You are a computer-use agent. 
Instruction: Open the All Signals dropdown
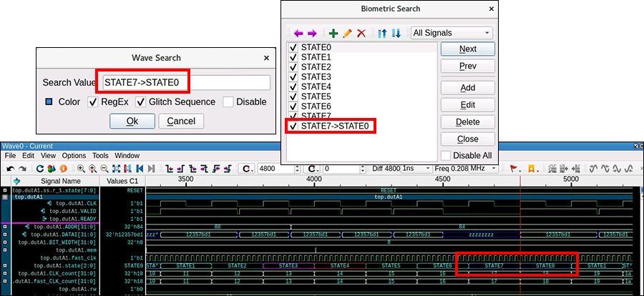click(x=452, y=33)
